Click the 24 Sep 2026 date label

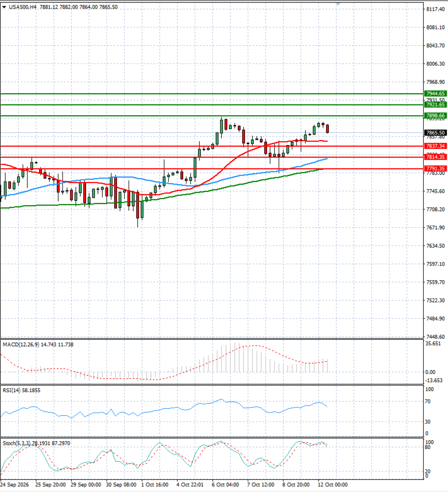click(14, 484)
